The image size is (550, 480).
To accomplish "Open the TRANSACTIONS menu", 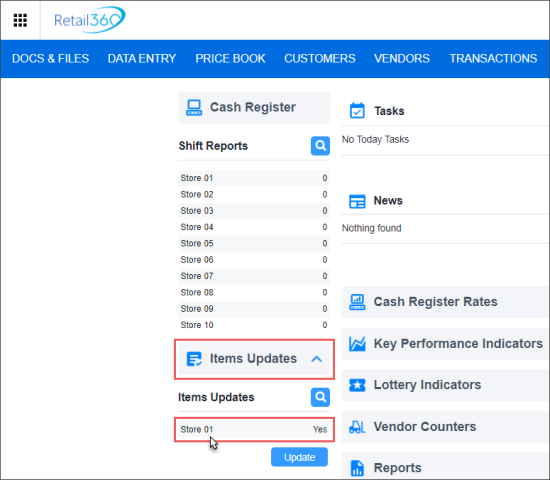I will tap(493, 59).
